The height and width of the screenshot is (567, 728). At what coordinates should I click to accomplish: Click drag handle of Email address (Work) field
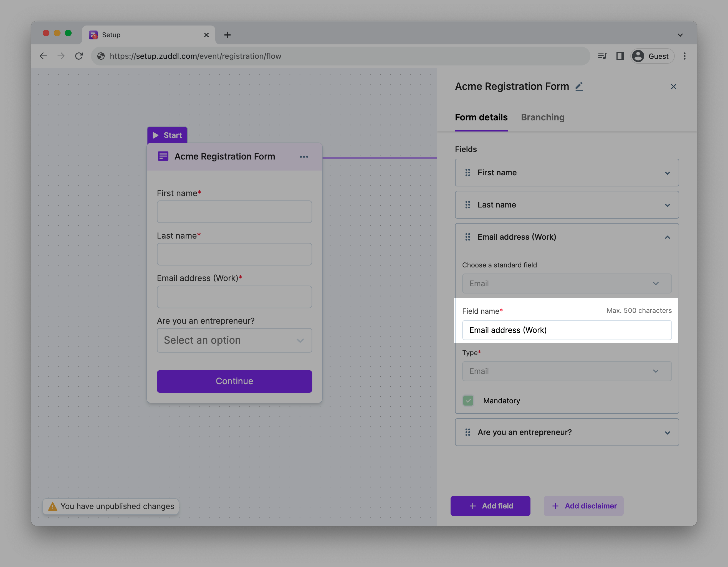pyautogui.click(x=468, y=237)
